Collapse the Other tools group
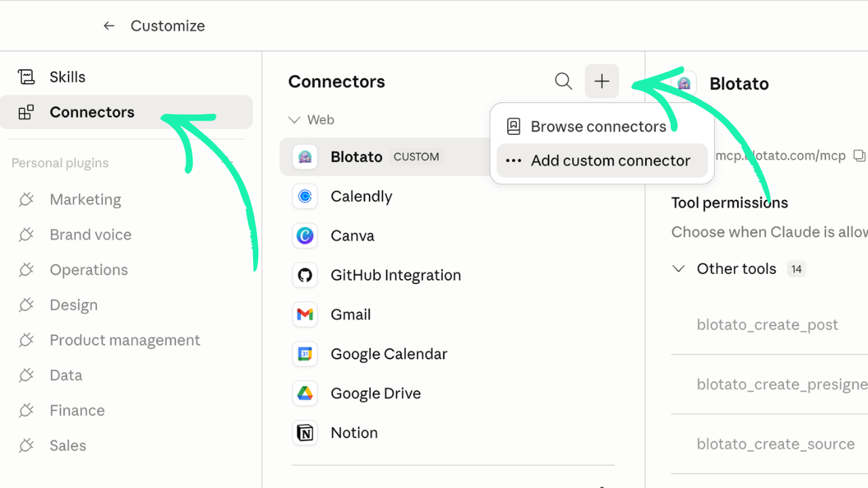Image resolution: width=868 pixels, height=488 pixels. [678, 269]
